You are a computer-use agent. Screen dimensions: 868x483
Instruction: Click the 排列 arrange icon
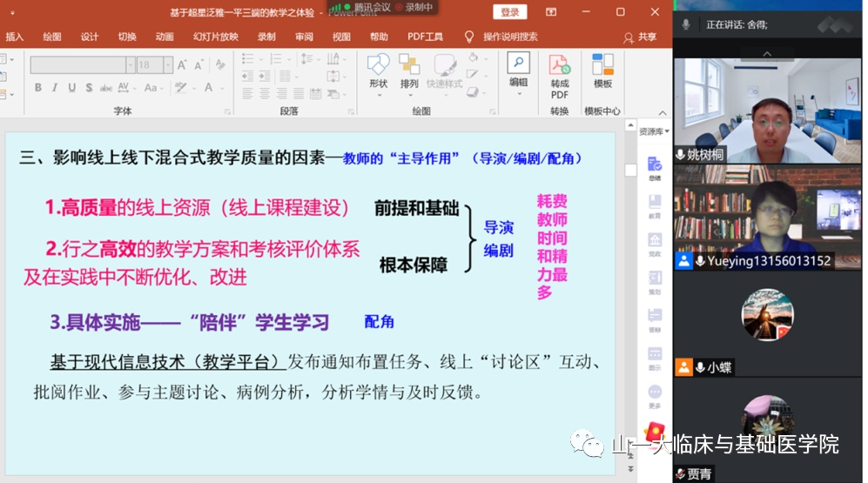coord(409,70)
